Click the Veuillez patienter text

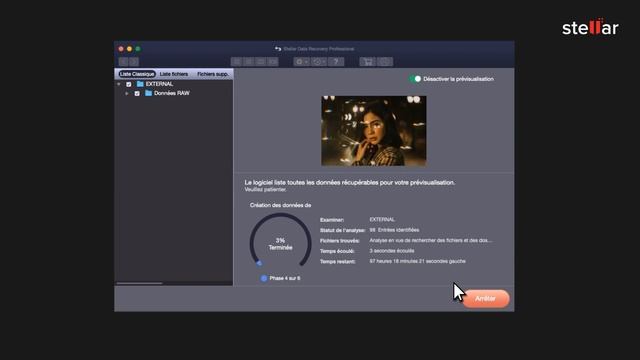[x=265, y=189]
